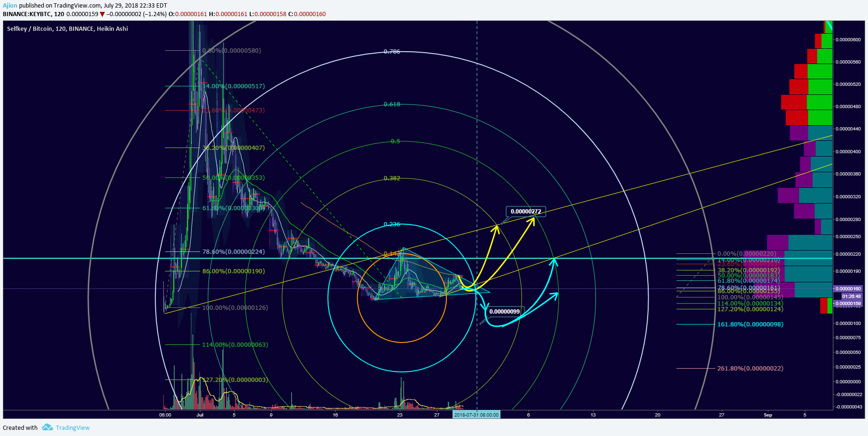Viewport: 868px width, 436px height.
Task: Click the 114.00%(0.00000063) retracement label
Action: point(235,345)
